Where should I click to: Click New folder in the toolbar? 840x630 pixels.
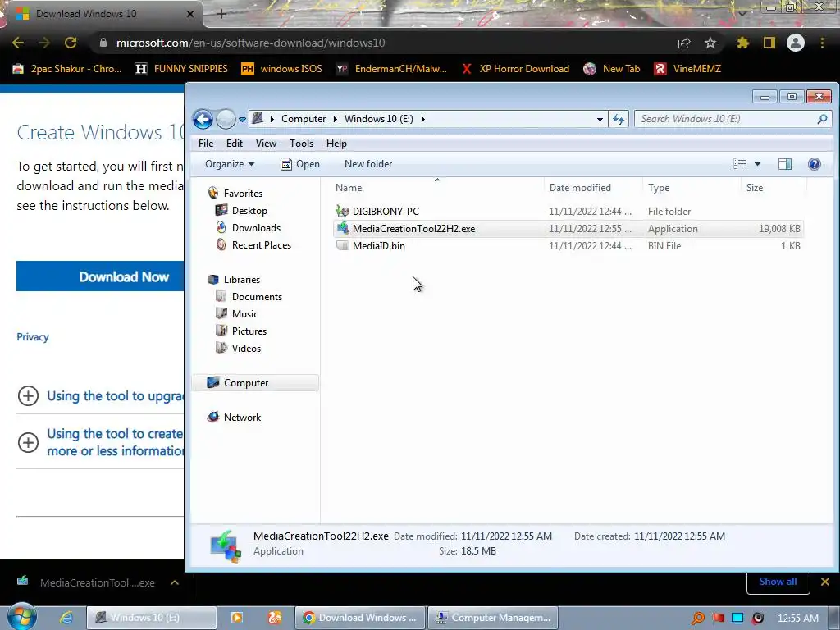[368, 164]
